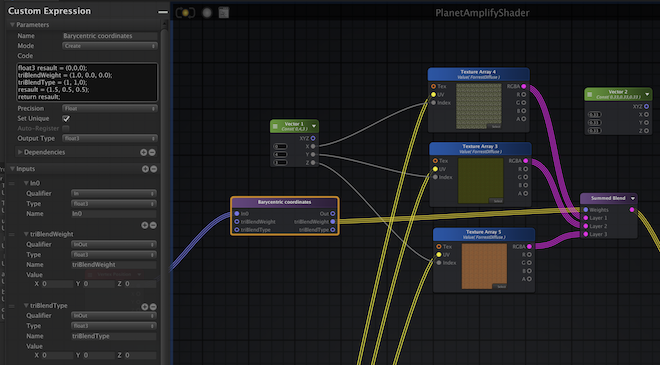
Task: Open Summed Blend node dropdown arrow
Action: click(x=632, y=198)
